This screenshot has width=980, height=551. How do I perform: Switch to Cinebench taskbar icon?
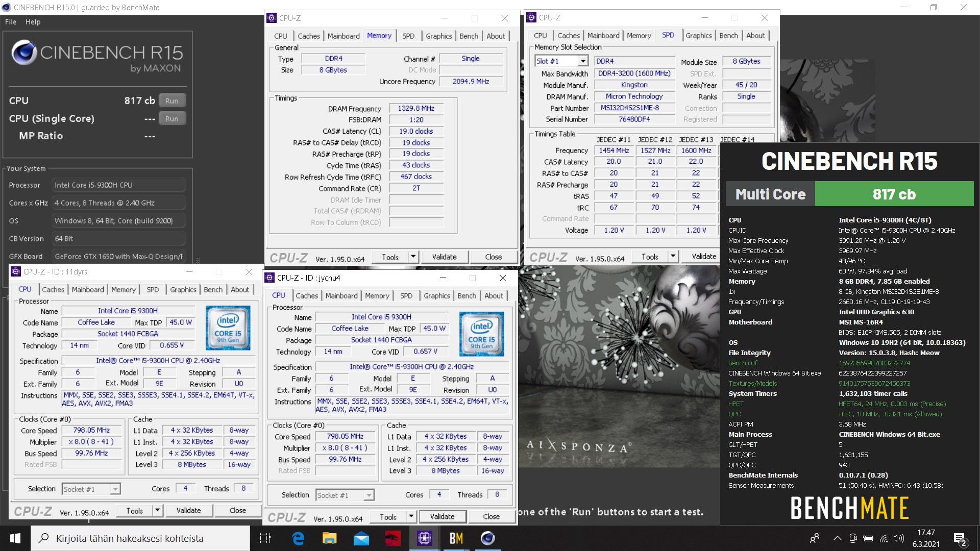(x=488, y=538)
